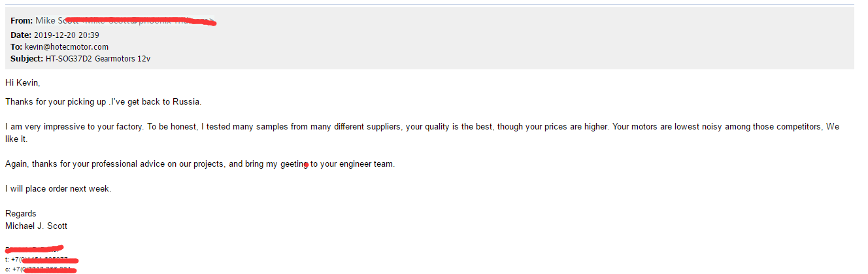Click the paragraph starting "Again, thanks for"
Image resolution: width=868 pixels, height=274 pixels.
200,164
